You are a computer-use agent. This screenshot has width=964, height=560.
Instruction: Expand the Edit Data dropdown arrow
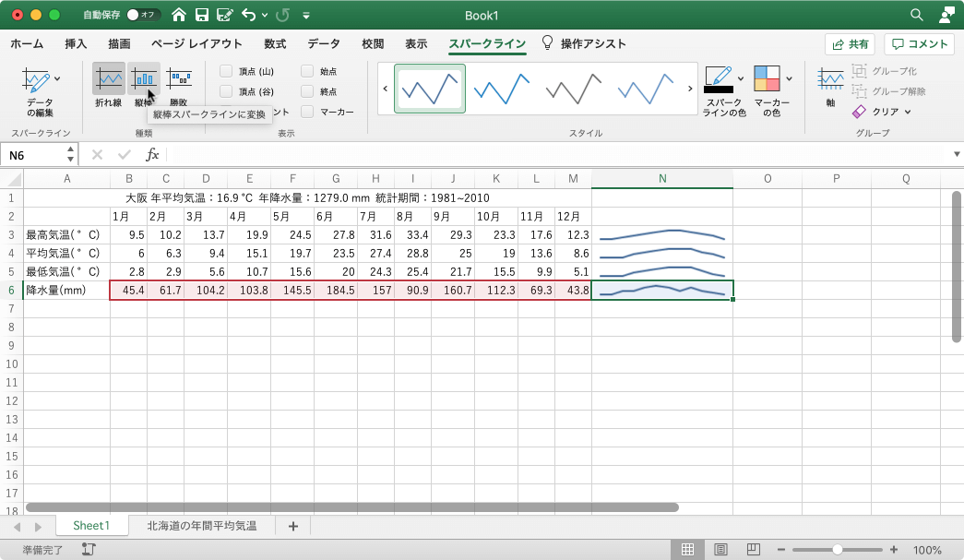point(57,78)
